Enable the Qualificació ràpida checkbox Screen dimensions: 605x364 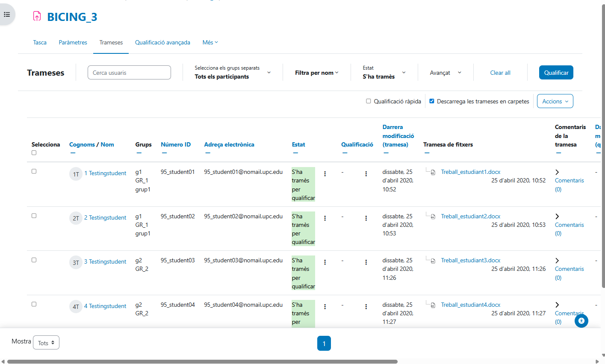coord(369,101)
